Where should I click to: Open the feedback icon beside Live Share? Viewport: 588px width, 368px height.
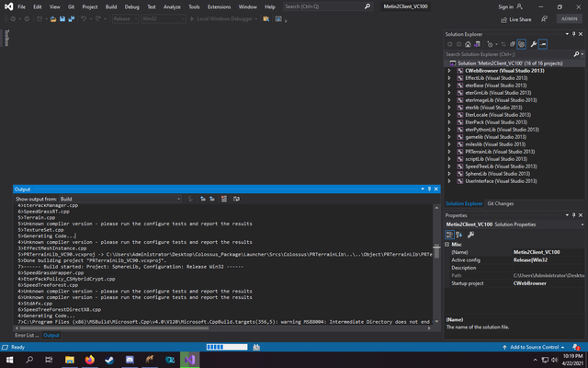[x=544, y=18]
